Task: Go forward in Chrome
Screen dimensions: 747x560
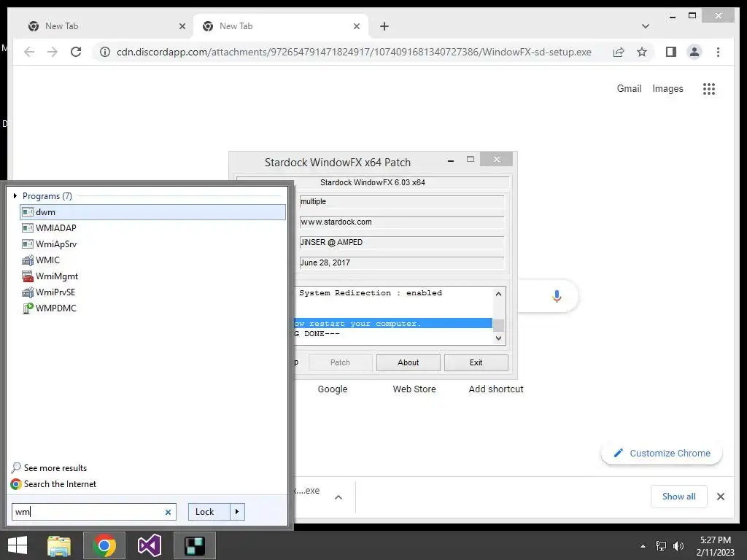Action: tap(53, 52)
